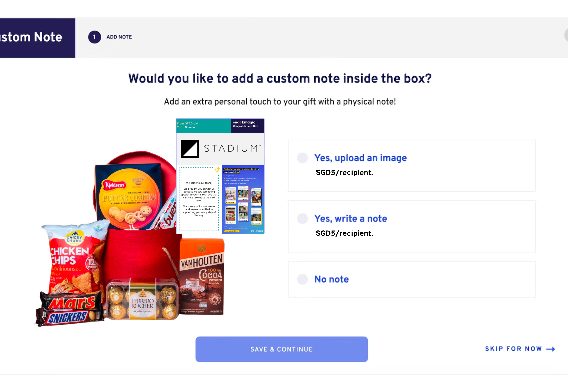Screen dimensions: 568x392
Task: Click the snackmagic Congratulations Box badge
Action: [247, 126]
